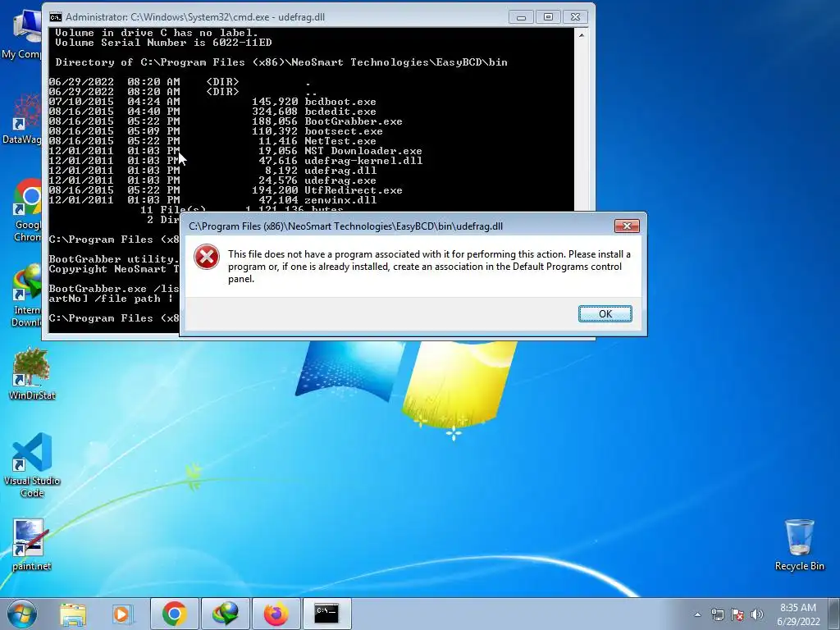The width and height of the screenshot is (840, 630).
Task: Select the Google Chrome desktop shortcut
Action: (x=27, y=211)
